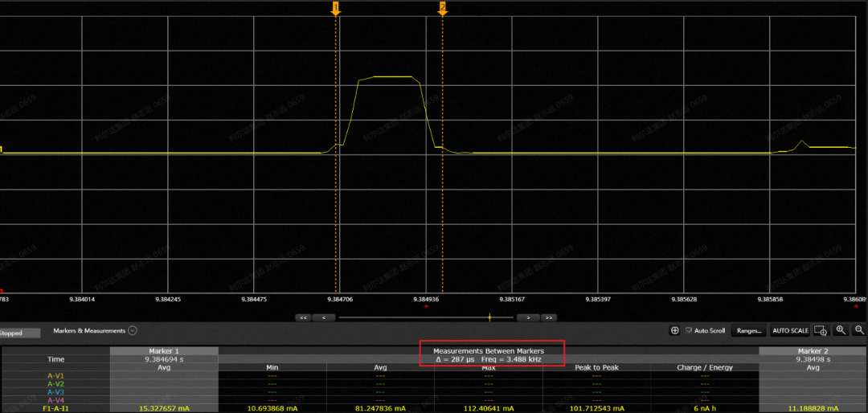Screen dimensions: 868x413
Task: Select marker 2 handle atop the graph
Action: click(442, 8)
